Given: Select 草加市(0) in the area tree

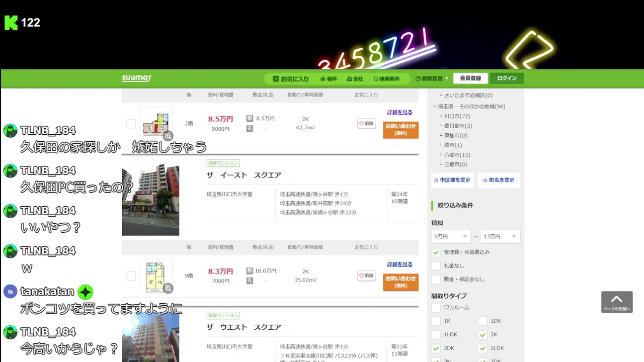Looking at the screenshot, I should [x=455, y=135].
